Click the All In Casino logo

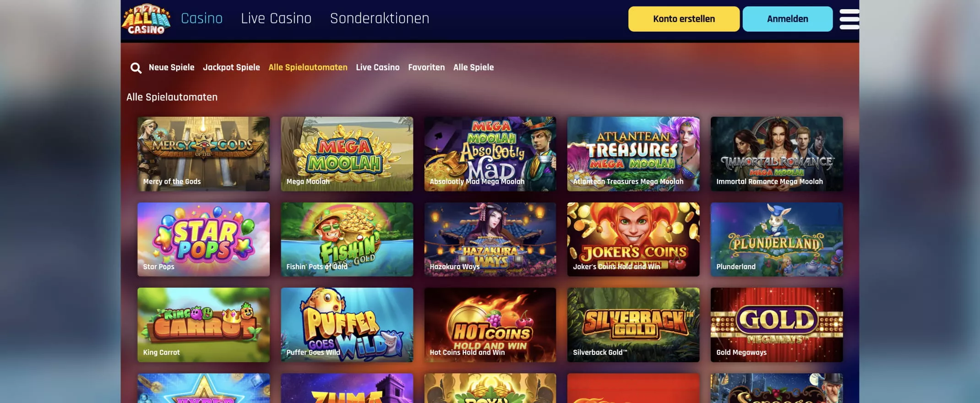click(146, 19)
